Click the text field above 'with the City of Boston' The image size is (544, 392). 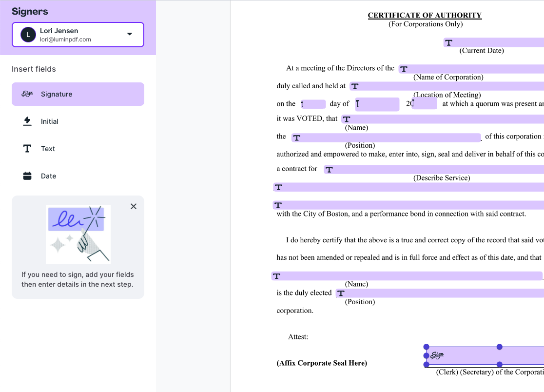(408, 205)
